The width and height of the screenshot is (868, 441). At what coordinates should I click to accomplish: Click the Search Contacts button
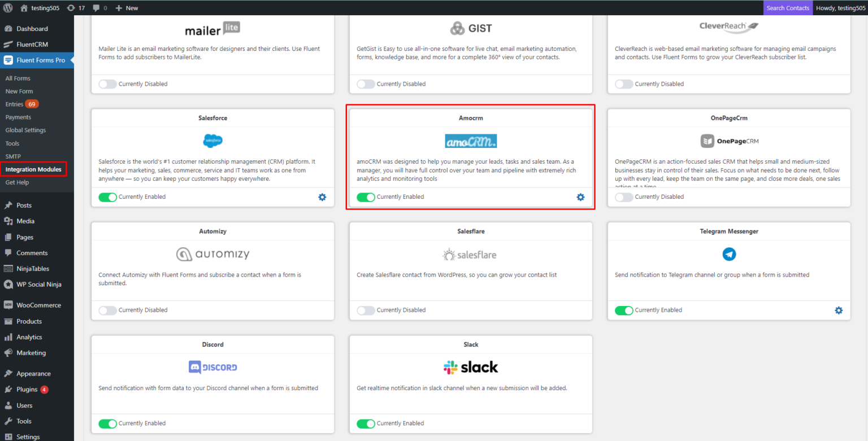point(788,7)
